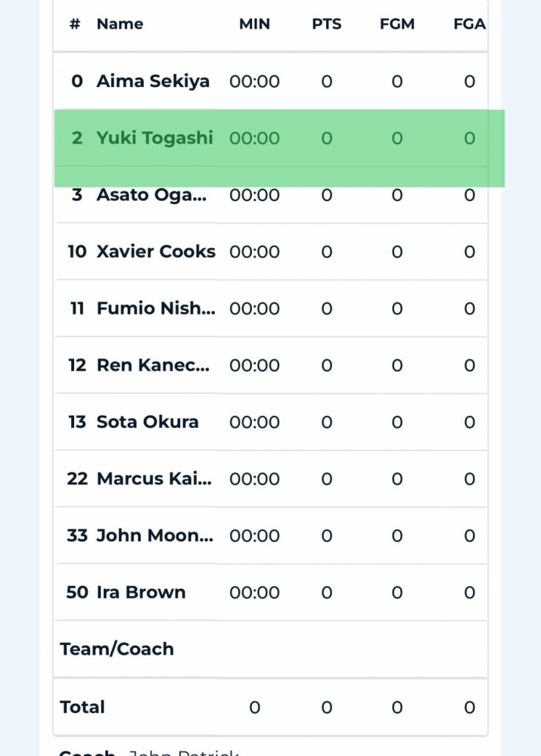Sort table by PTS column header
The width and height of the screenshot is (541, 756).
pos(327,24)
